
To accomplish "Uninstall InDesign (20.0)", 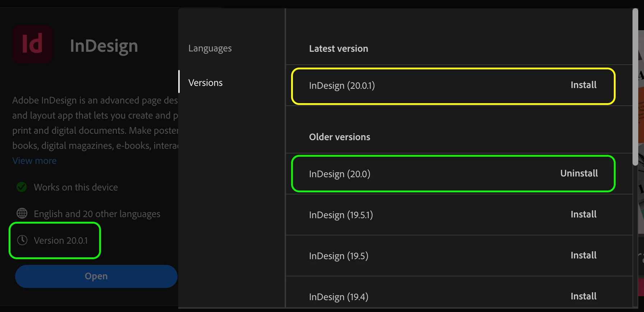I will click(x=579, y=173).
